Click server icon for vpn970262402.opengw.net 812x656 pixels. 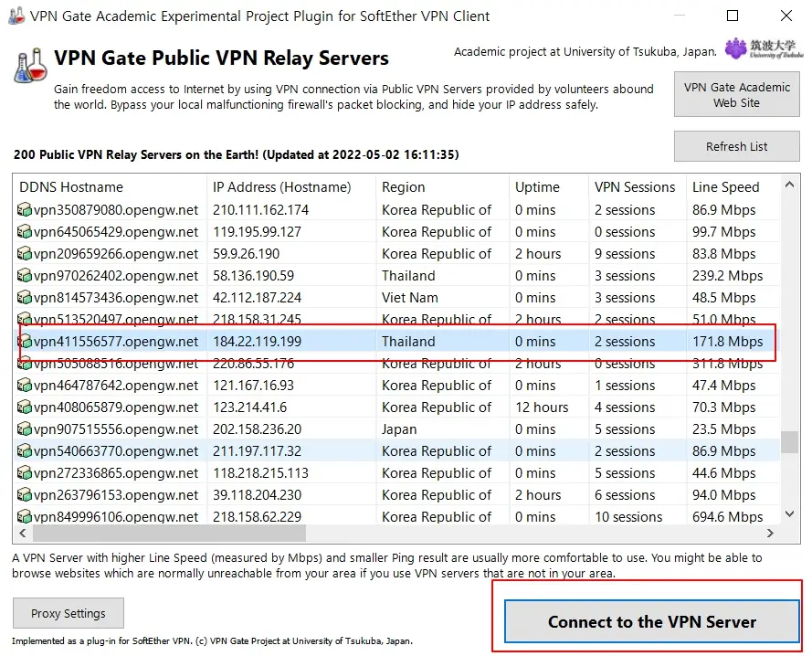(x=25, y=275)
